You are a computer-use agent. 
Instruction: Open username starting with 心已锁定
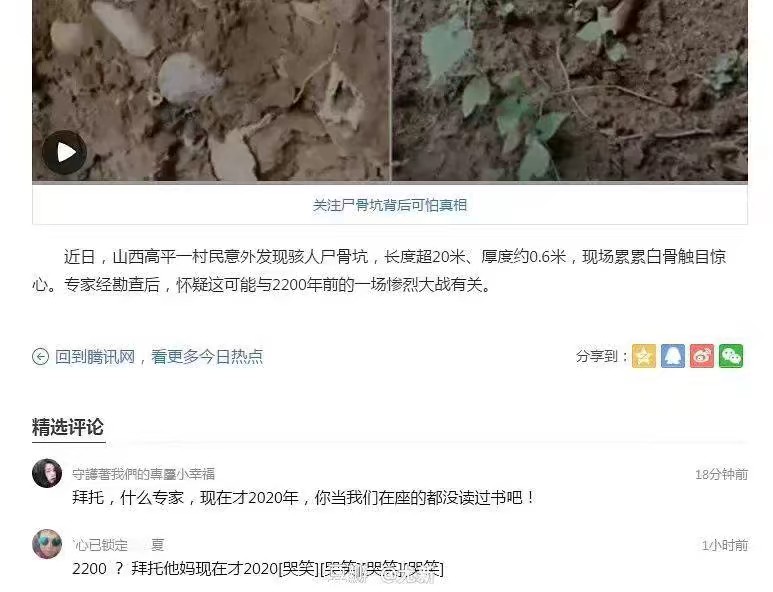[118, 545]
